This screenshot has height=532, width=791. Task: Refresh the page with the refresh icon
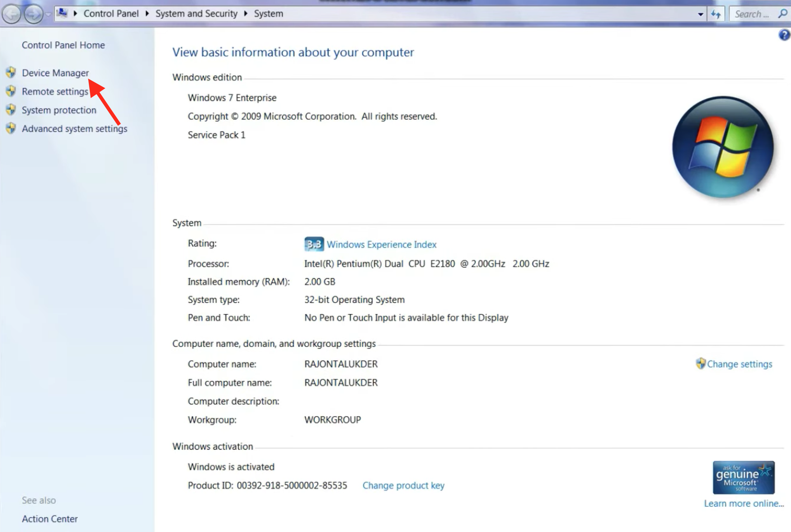716,14
